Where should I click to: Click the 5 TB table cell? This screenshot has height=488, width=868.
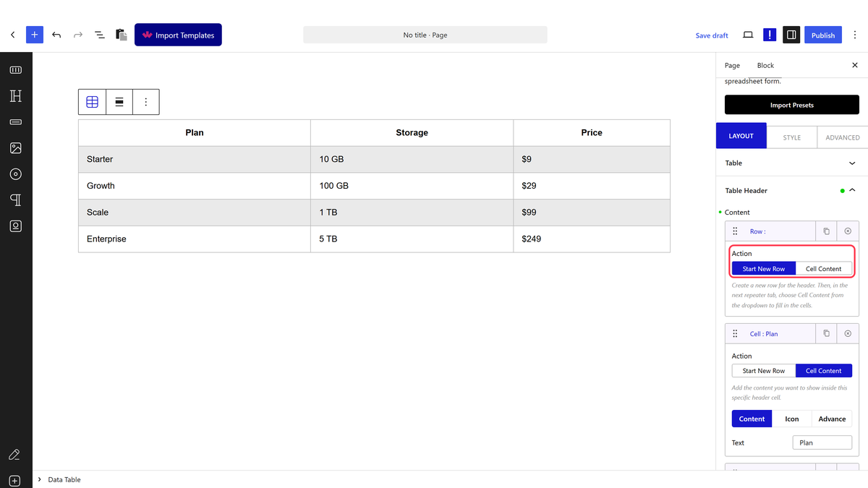(x=412, y=239)
